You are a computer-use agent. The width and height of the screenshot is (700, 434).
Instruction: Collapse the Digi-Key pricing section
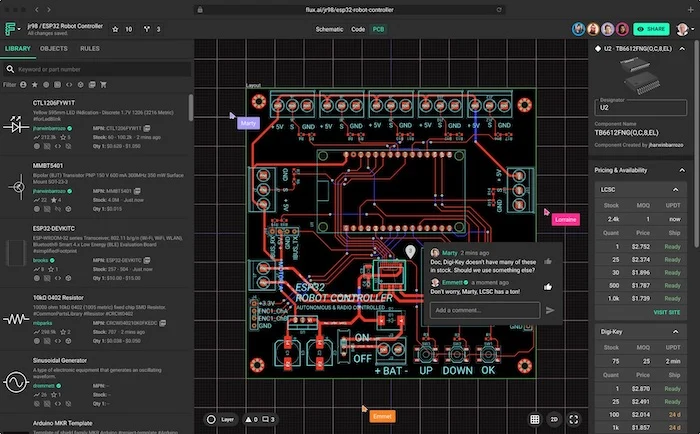[675, 332]
